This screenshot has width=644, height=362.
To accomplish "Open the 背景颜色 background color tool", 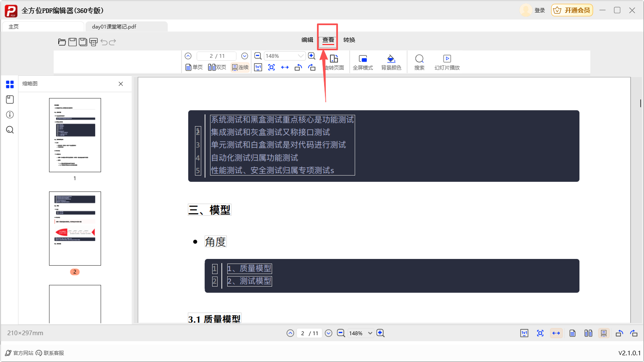I will tap(391, 62).
